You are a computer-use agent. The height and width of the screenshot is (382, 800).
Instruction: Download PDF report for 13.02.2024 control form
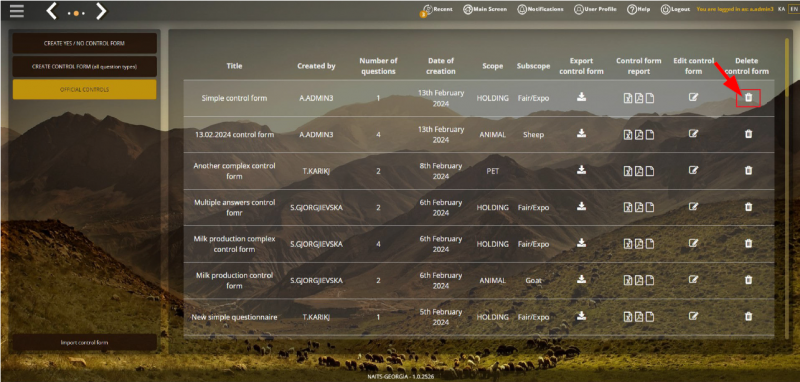point(639,135)
